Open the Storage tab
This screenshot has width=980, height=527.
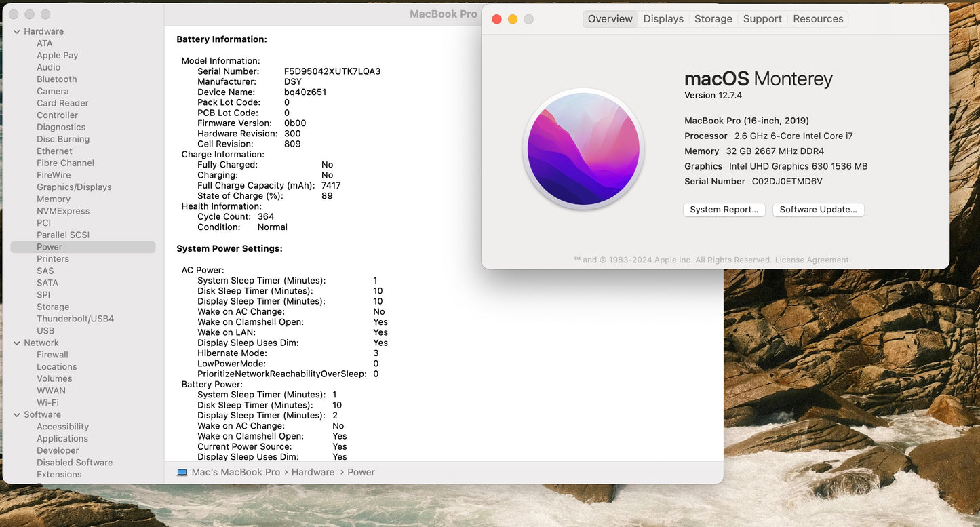[x=713, y=19]
